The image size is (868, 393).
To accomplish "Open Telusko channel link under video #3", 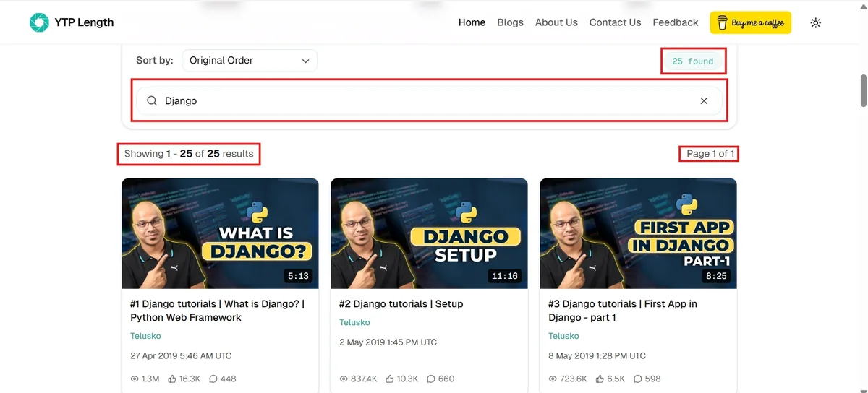I will [x=563, y=336].
